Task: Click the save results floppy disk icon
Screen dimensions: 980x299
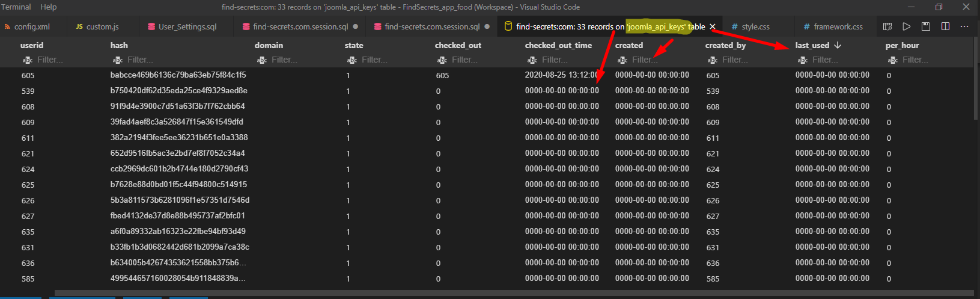Action: [x=926, y=26]
